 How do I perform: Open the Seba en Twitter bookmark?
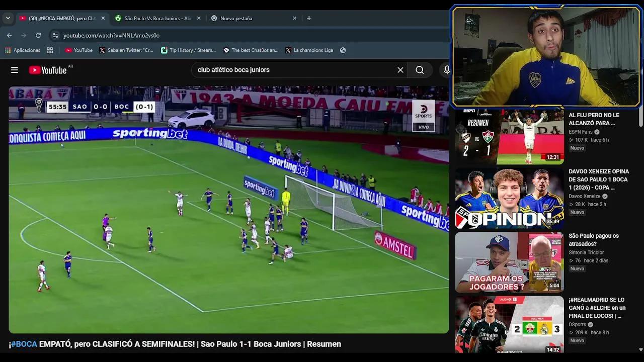pos(126,50)
